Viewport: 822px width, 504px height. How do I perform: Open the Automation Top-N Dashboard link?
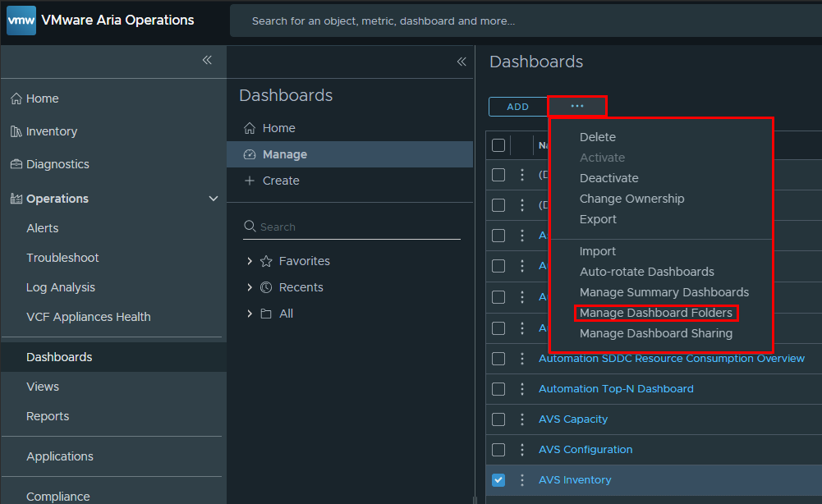[616, 389]
